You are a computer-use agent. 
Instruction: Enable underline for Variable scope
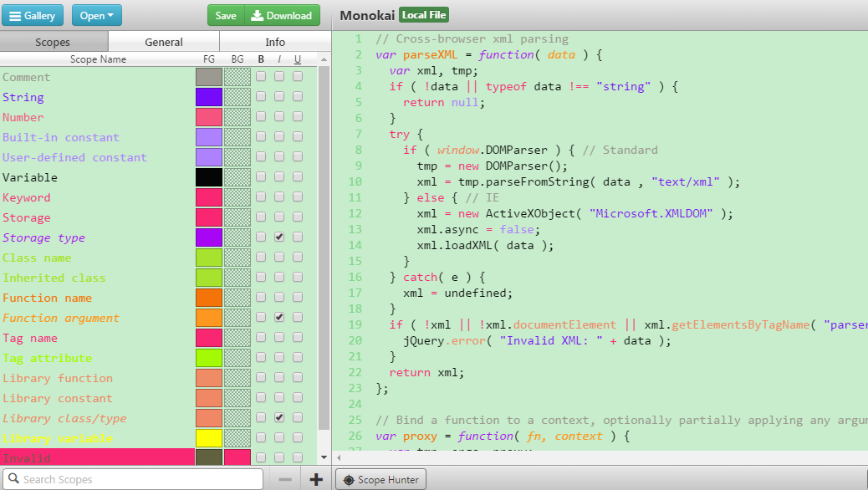[298, 176]
